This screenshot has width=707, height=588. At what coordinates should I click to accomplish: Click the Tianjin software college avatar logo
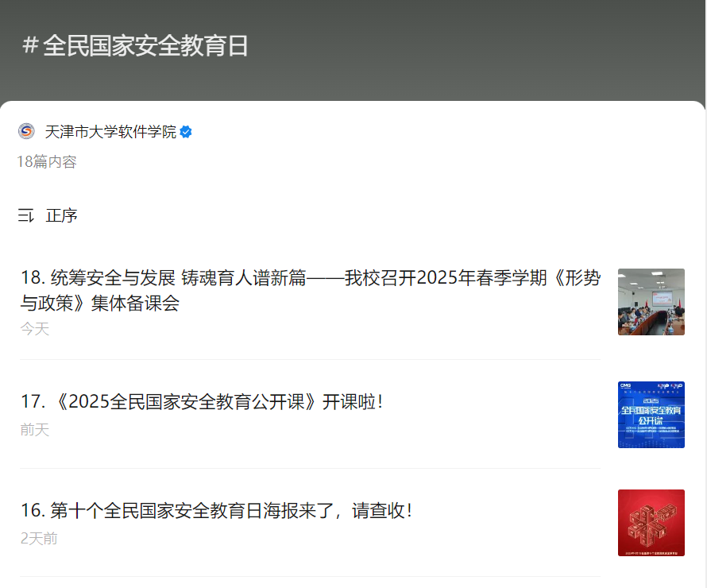tap(26, 132)
